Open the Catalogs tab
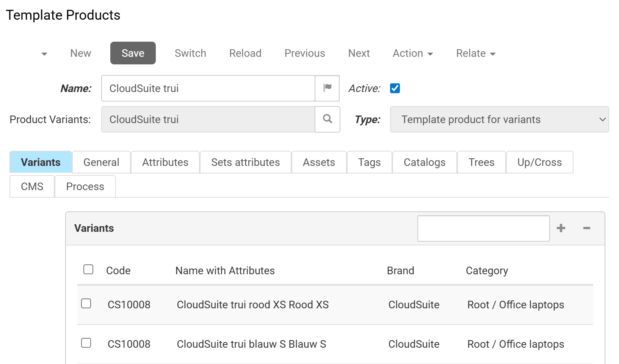 coord(425,162)
